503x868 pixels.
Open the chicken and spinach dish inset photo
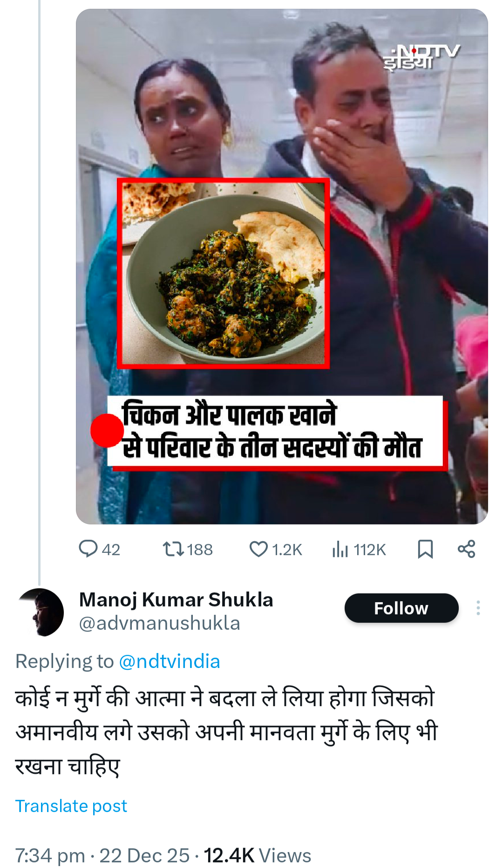click(x=224, y=274)
